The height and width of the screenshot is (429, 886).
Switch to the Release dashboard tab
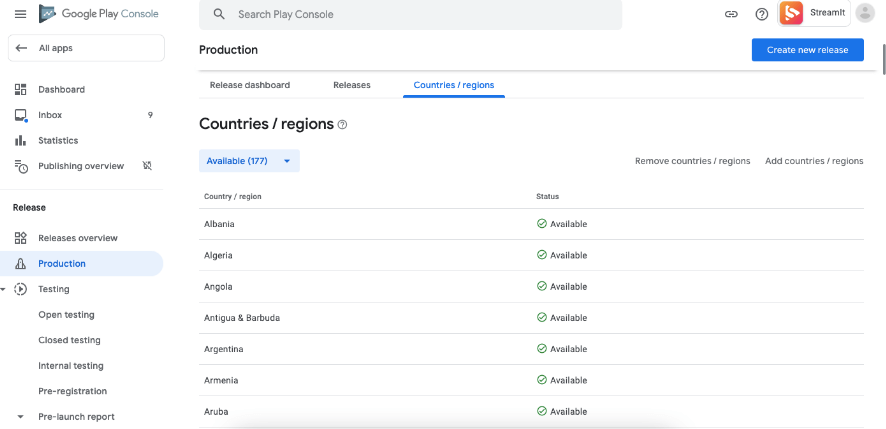pyautogui.click(x=250, y=85)
